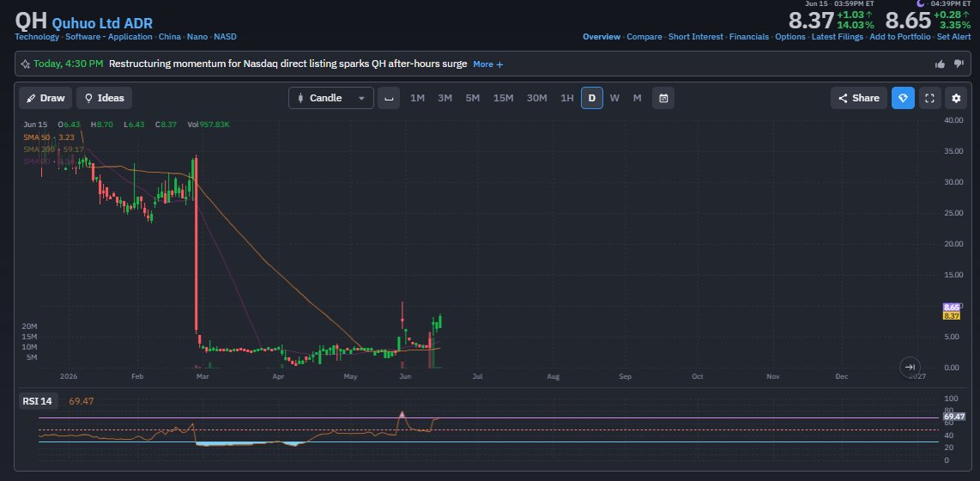
Task: Open Short Interest page
Action: pyautogui.click(x=696, y=37)
